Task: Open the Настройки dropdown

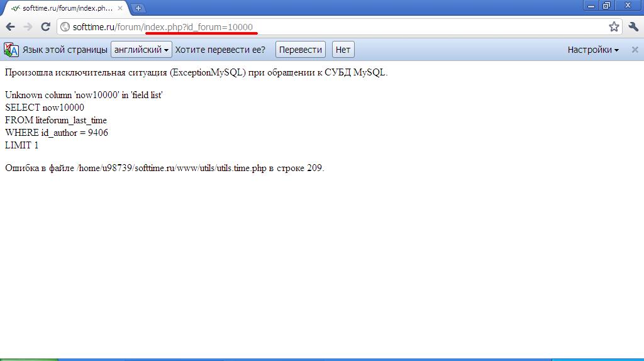Action: coord(593,50)
